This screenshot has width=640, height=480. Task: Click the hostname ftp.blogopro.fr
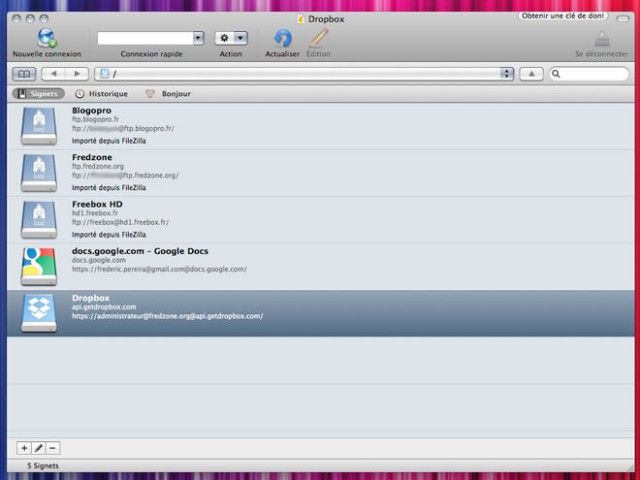pos(96,120)
